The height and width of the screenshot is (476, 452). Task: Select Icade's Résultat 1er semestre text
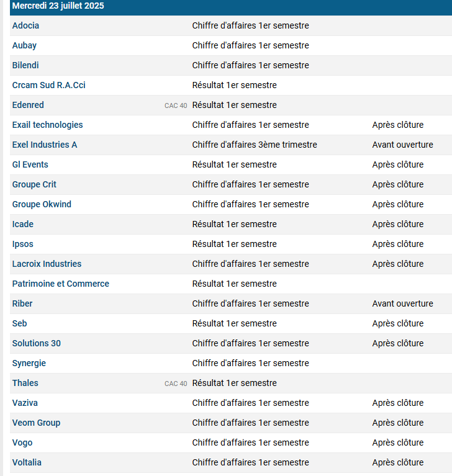coord(235,224)
